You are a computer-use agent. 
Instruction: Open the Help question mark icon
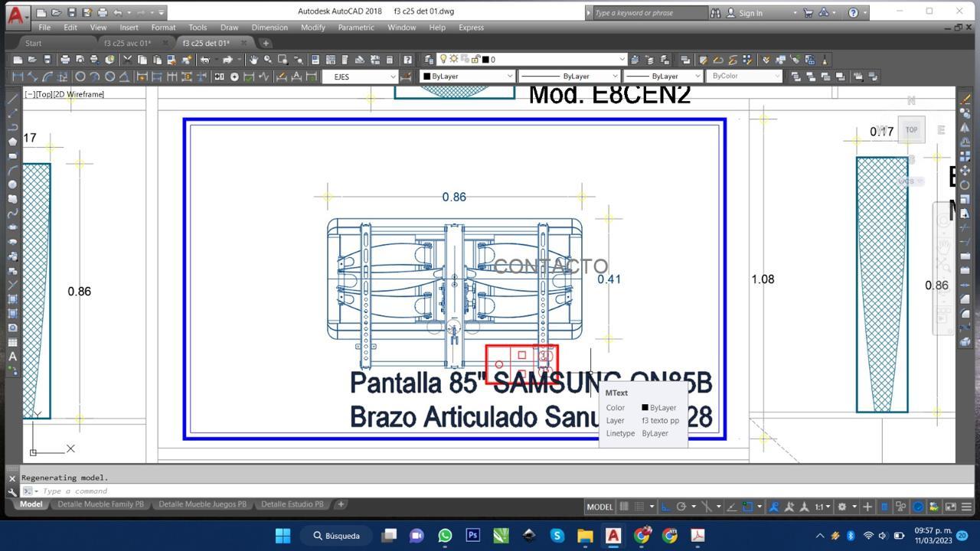click(x=854, y=12)
